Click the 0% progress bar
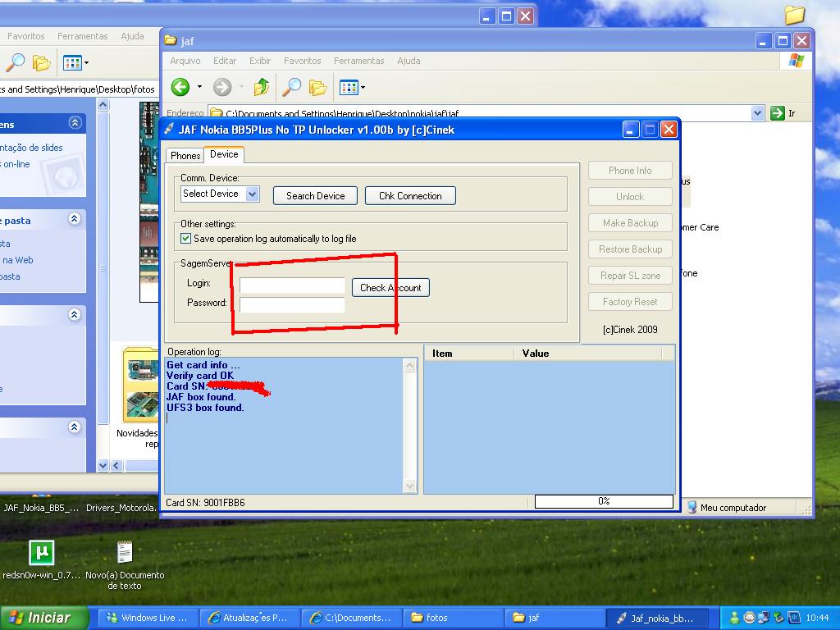 pyautogui.click(x=604, y=501)
